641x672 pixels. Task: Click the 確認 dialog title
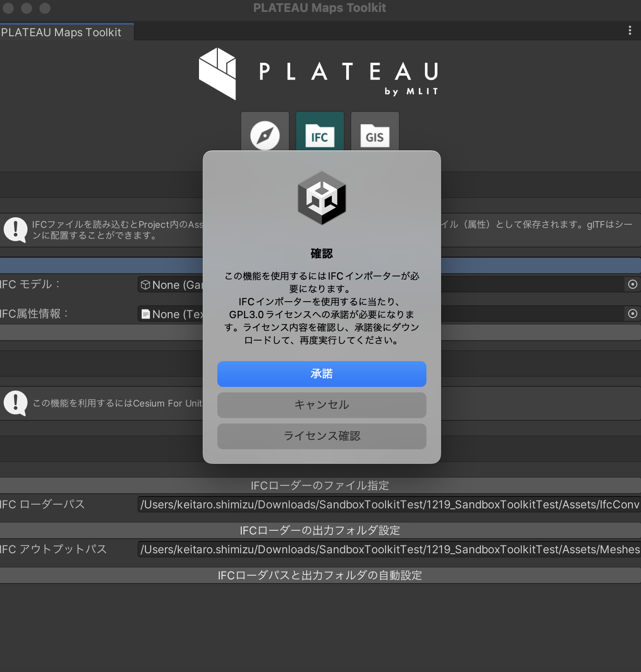point(322,253)
